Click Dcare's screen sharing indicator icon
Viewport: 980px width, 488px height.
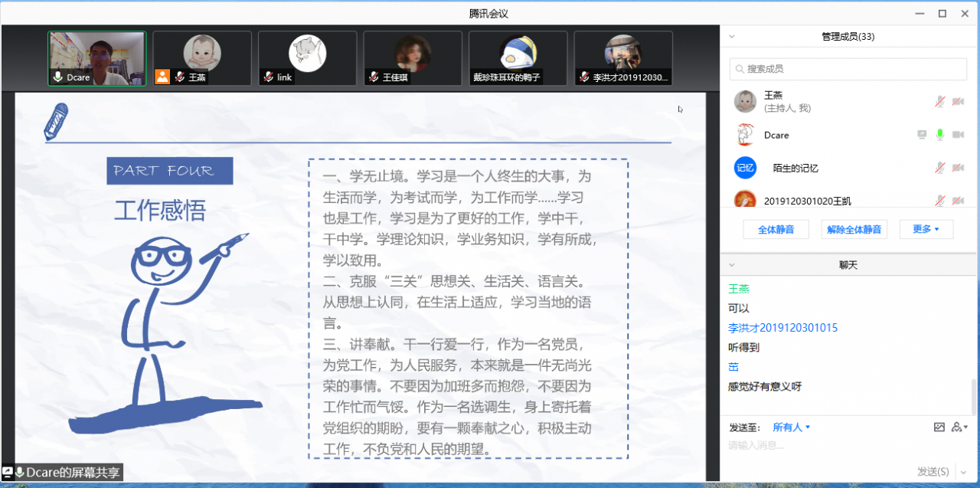pos(922,134)
